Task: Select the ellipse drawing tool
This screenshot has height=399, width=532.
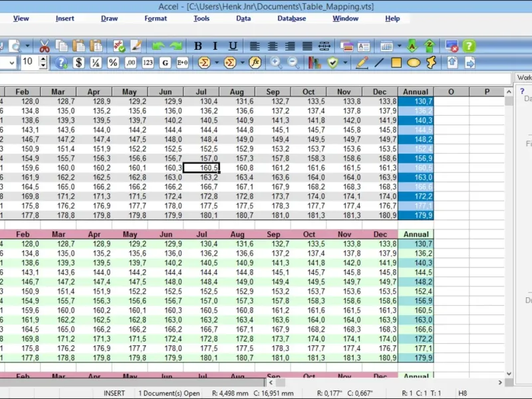Action: (x=414, y=63)
